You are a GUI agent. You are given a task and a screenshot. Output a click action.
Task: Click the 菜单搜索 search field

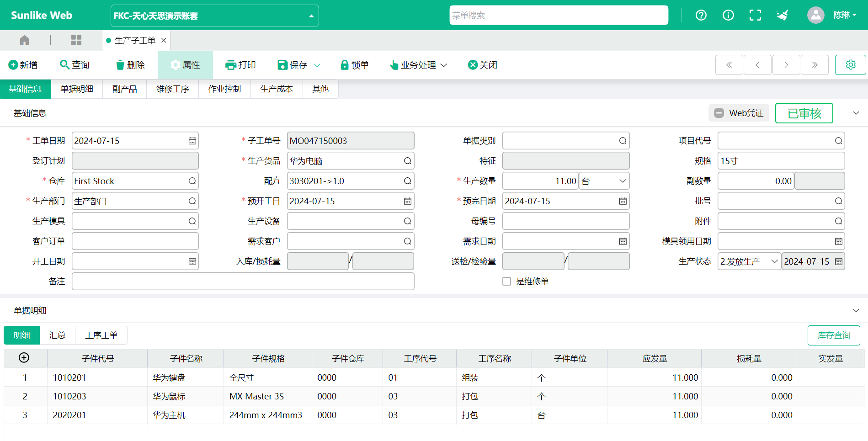[x=558, y=16]
